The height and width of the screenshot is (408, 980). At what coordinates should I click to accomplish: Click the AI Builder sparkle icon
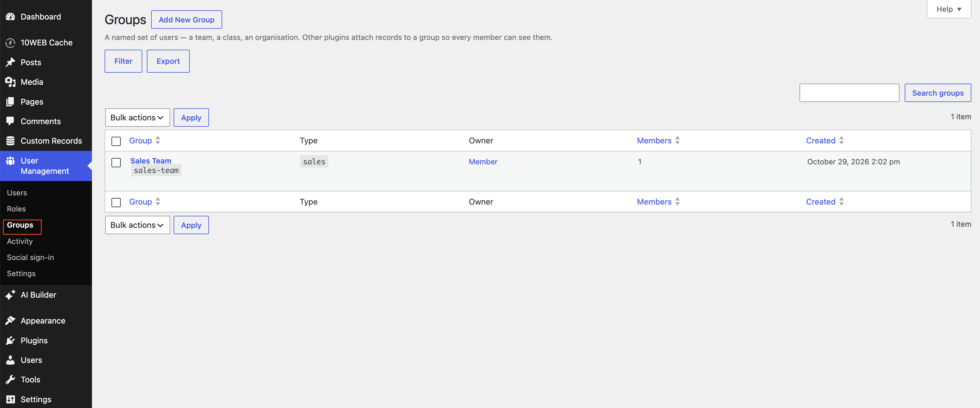point(10,295)
